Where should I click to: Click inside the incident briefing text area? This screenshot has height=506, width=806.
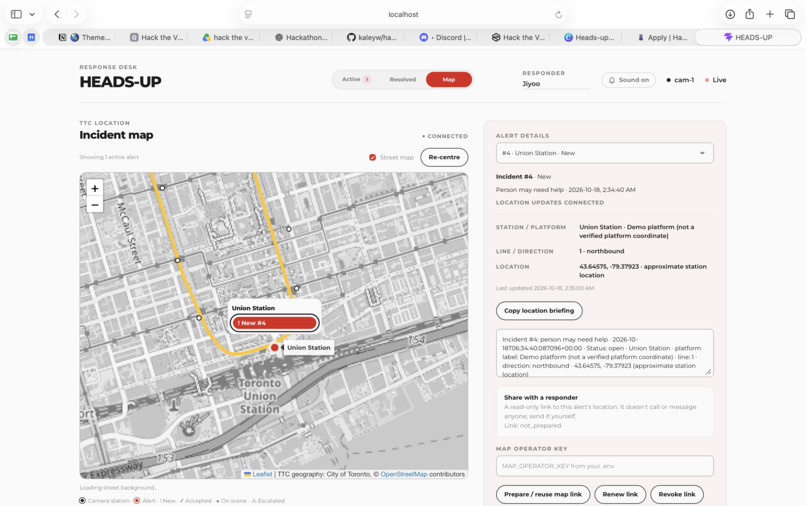[x=604, y=353]
